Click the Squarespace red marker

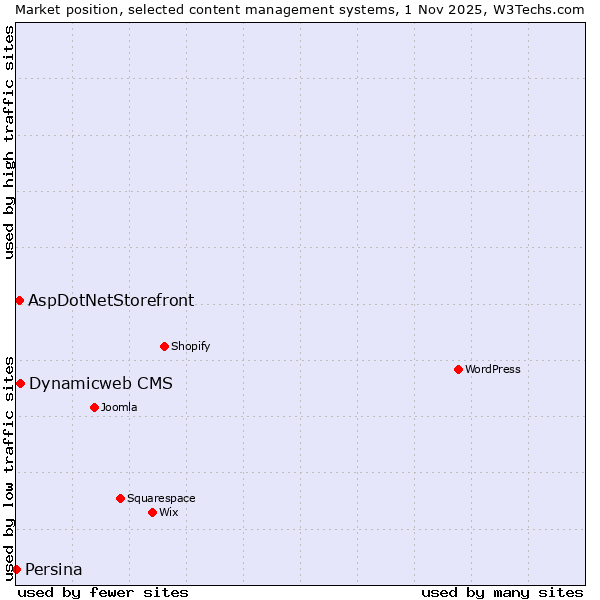120,498
